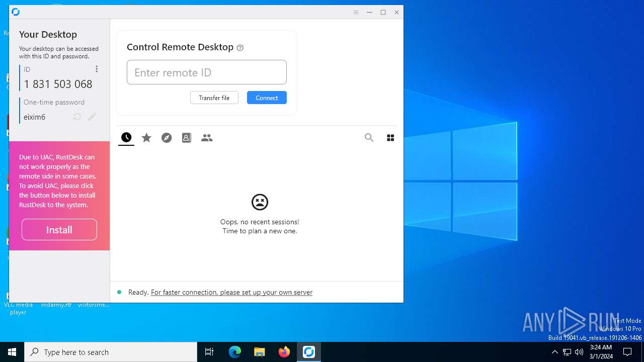Edit the password with pencil icon
The height and width of the screenshot is (362, 644).
point(92,117)
